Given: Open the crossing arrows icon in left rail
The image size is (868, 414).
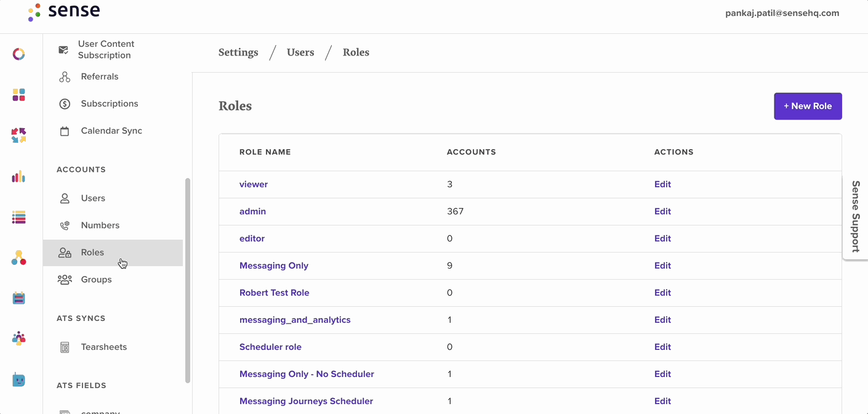Looking at the screenshot, I should click(18, 136).
